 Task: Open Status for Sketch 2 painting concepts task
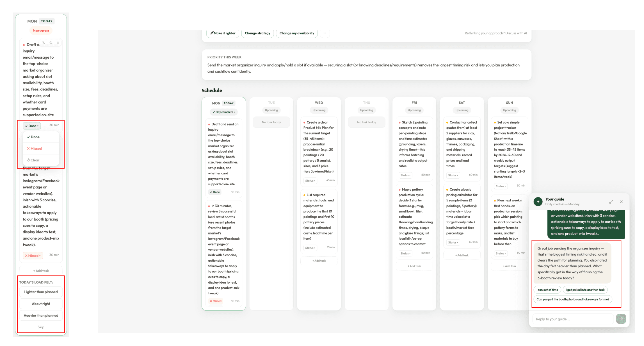(x=405, y=175)
